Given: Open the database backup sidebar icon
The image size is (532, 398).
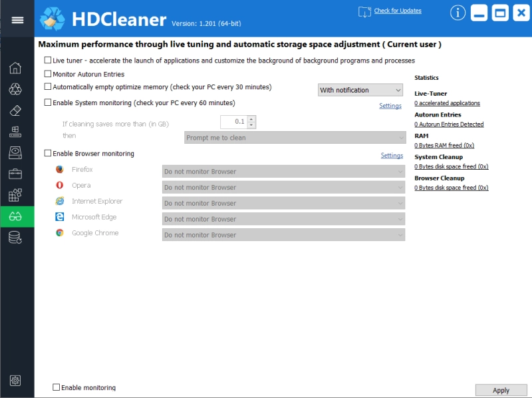Looking at the screenshot, I should coord(15,238).
